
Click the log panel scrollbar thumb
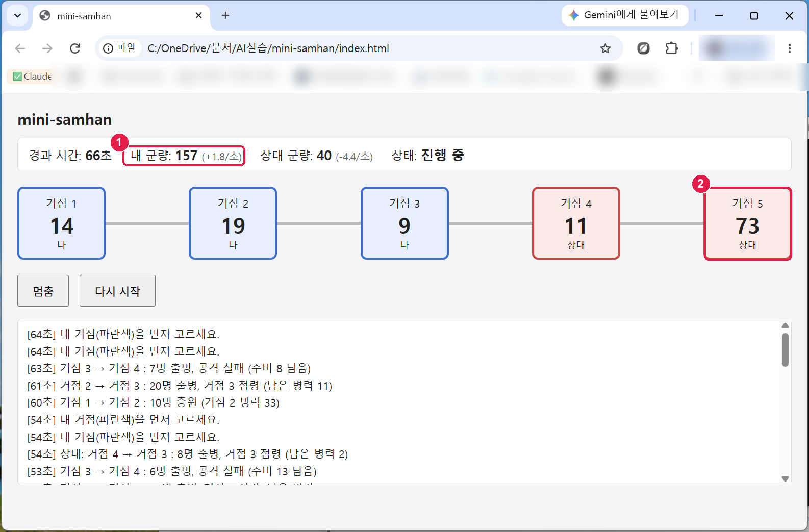pyautogui.click(x=785, y=349)
